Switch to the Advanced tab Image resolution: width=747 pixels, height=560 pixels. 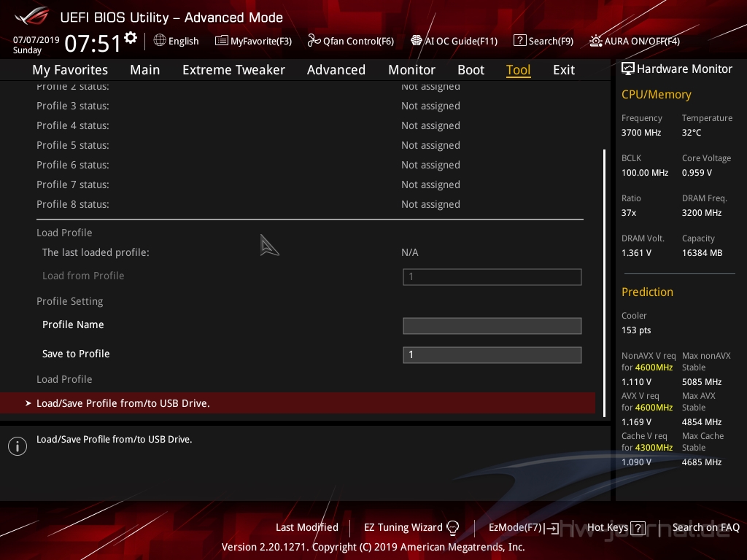point(336,70)
